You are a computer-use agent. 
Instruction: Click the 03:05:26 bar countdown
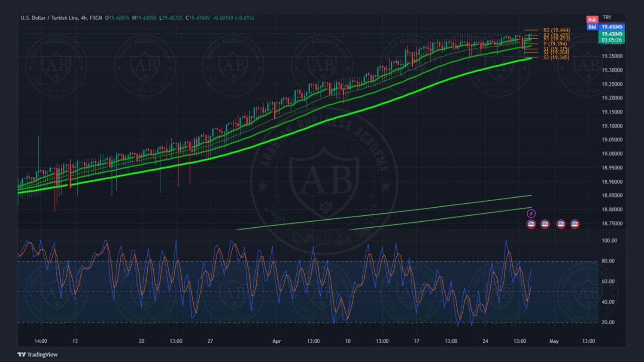pyautogui.click(x=612, y=40)
